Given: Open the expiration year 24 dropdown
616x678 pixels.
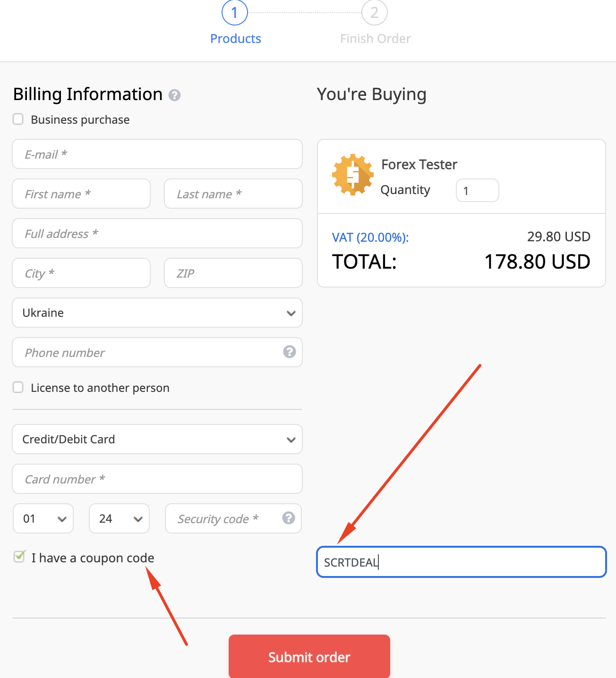Looking at the screenshot, I should tap(119, 518).
